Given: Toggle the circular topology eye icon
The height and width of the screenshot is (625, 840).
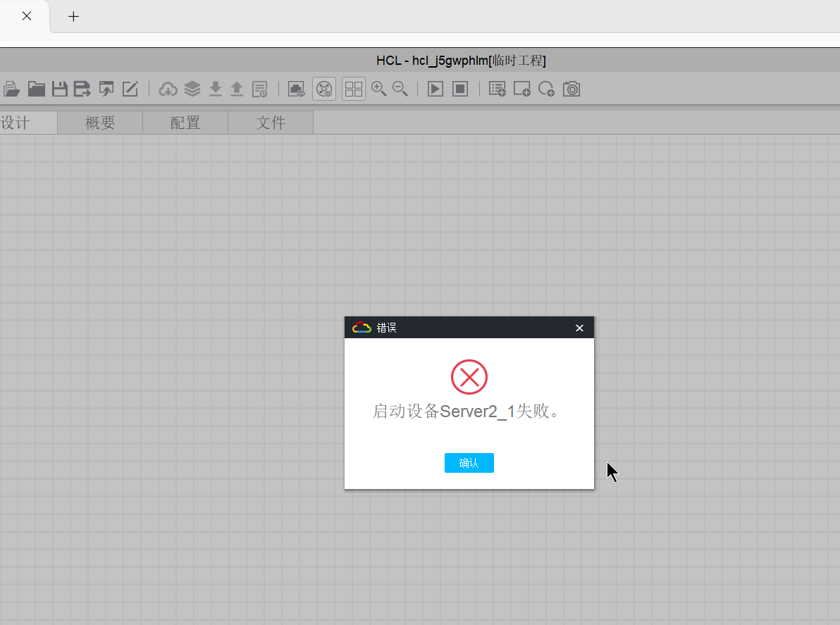Looking at the screenshot, I should pyautogui.click(x=324, y=89).
